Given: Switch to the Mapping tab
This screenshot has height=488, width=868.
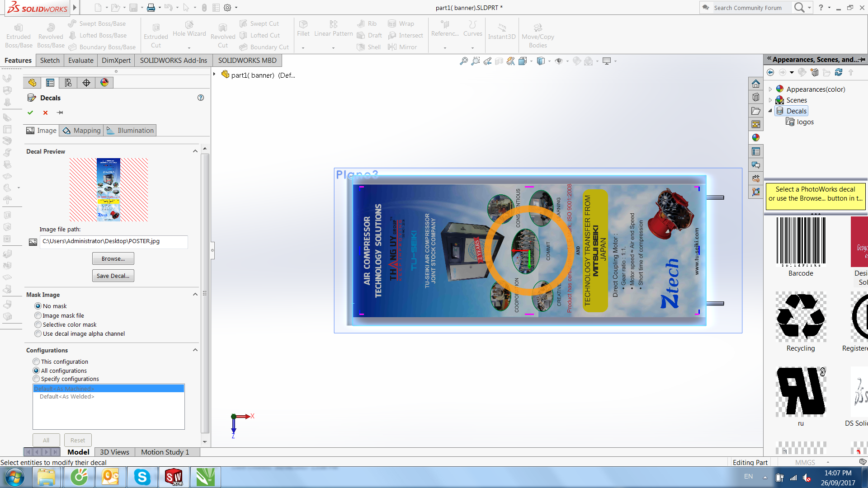Looking at the screenshot, I should [x=82, y=131].
